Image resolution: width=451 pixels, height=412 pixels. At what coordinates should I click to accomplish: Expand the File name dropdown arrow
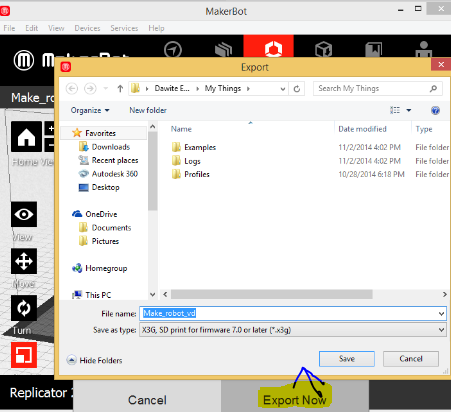point(441,314)
